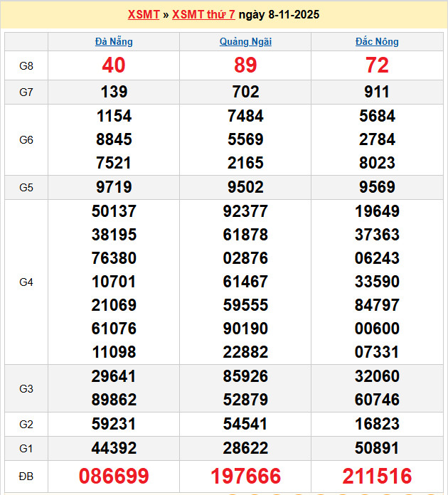The image size is (448, 495).
Task: Click the G1 result 28622
Action: [245, 448]
